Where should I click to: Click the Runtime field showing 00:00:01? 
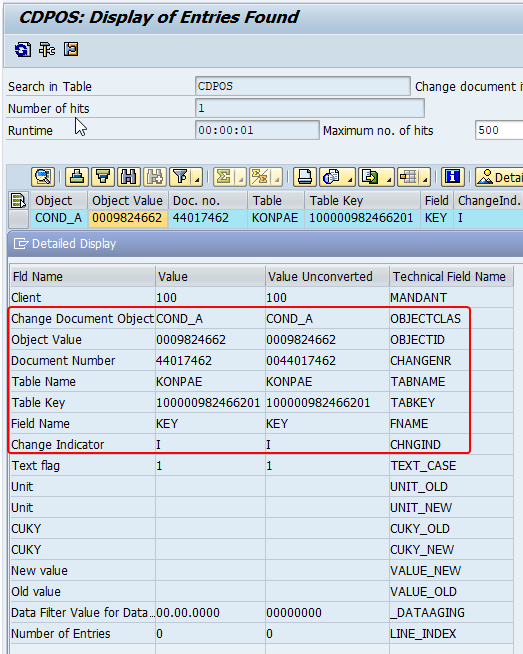pos(257,130)
